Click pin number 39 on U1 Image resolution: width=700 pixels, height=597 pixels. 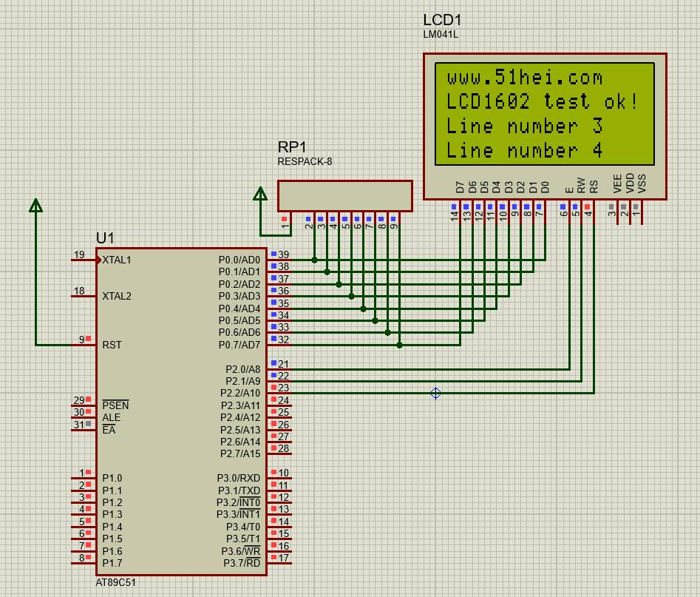[x=284, y=254]
